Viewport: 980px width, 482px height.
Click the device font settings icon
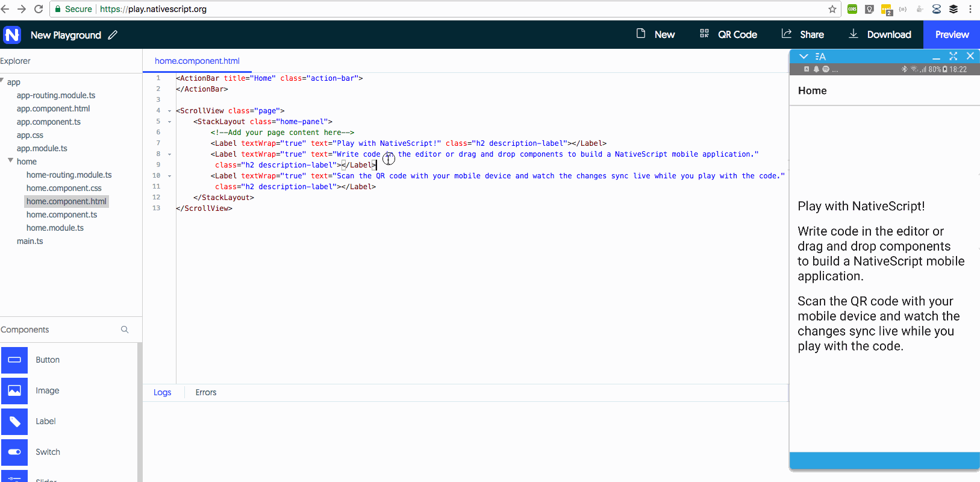[820, 57]
